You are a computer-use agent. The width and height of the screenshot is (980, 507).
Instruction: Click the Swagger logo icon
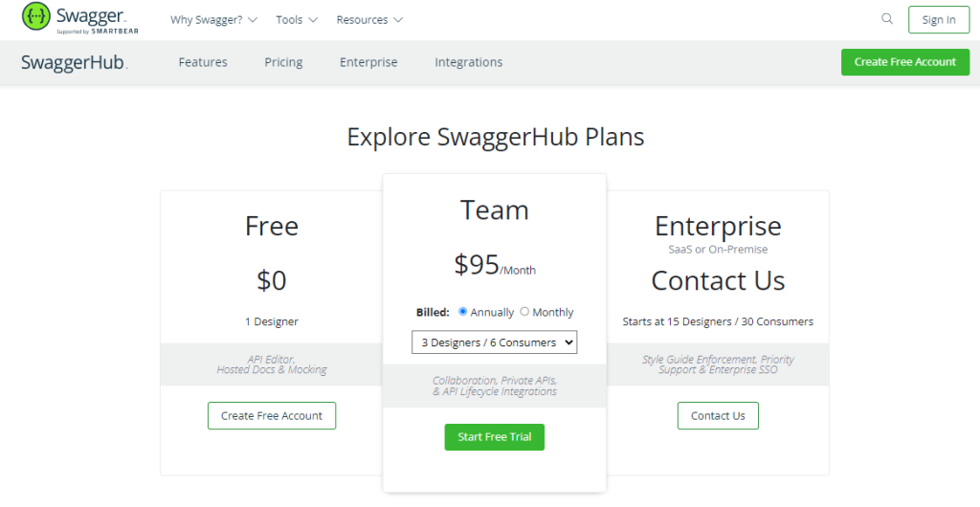[x=36, y=17]
